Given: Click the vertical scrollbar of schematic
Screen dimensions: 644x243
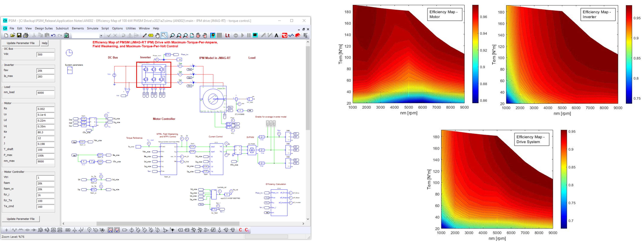Looking at the screenshot, I should (x=308, y=88).
